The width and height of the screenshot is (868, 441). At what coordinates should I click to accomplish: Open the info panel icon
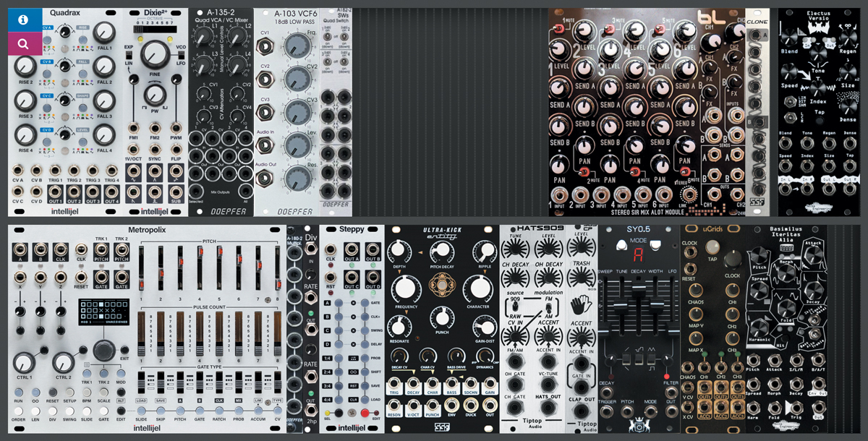[24, 20]
